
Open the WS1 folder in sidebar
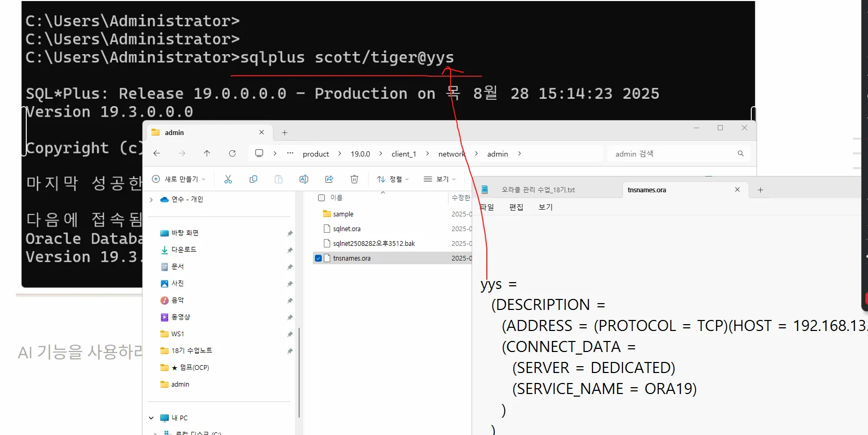click(x=177, y=334)
